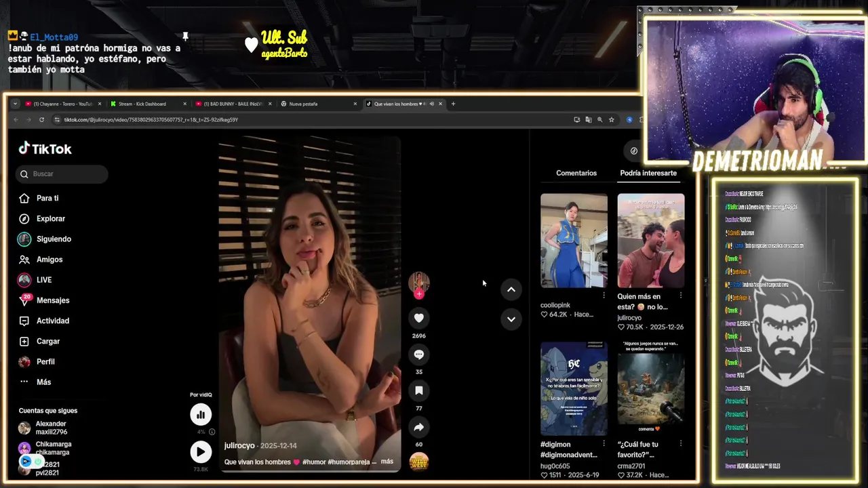Open options for the coollopink video

click(604, 296)
